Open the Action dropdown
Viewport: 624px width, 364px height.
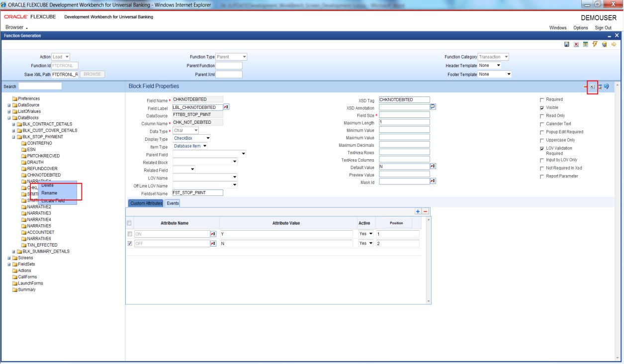point(61,57)
